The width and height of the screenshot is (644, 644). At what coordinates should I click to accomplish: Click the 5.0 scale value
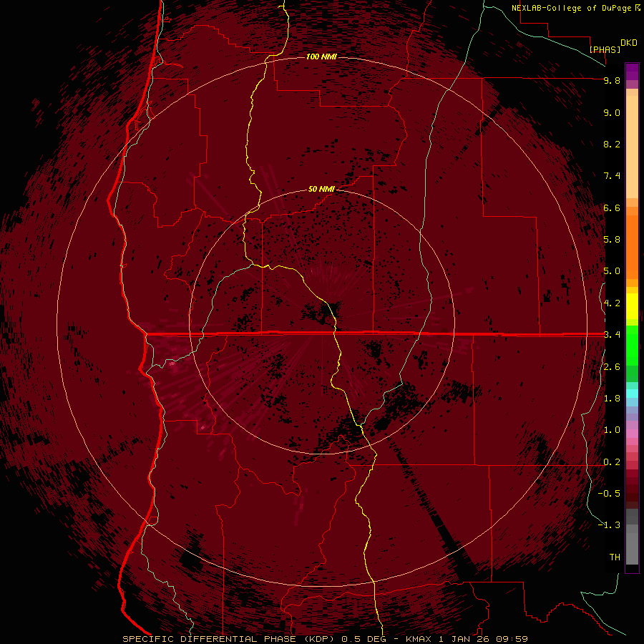click(x=612, y=271)
